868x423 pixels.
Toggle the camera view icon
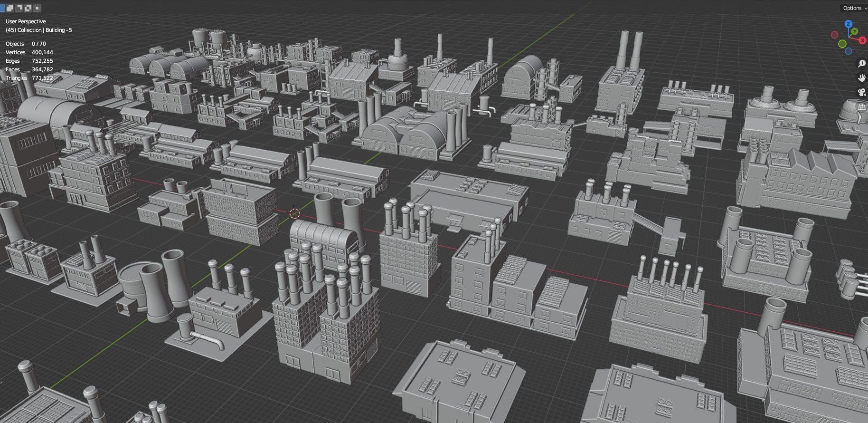[862, 92]
